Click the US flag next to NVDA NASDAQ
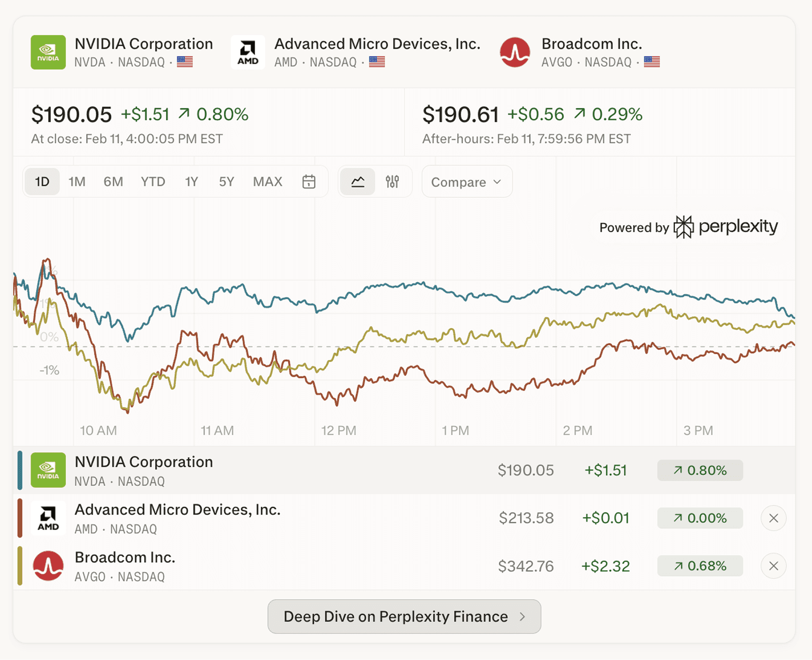The width and height of the screenshot is (812, 660). 184,62
